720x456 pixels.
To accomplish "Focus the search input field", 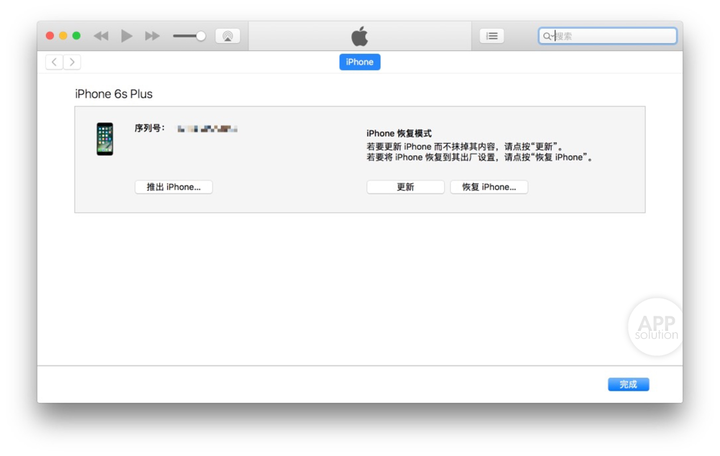I will pyautogui.click(x=608, y=36).
